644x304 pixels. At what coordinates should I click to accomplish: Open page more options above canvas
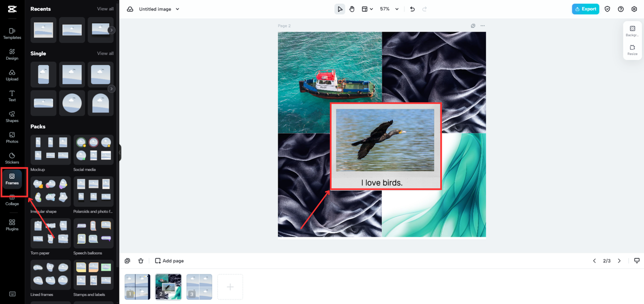pos(482,26)
